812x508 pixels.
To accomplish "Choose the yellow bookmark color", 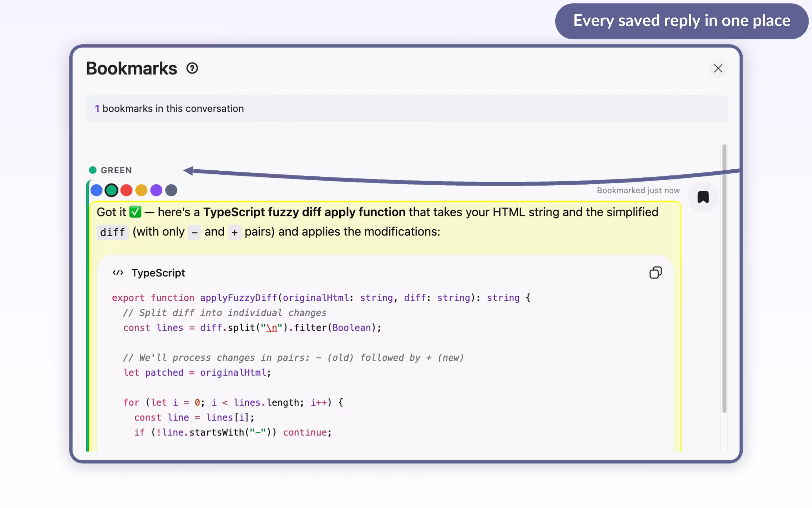I will click(x=141, y=190).
